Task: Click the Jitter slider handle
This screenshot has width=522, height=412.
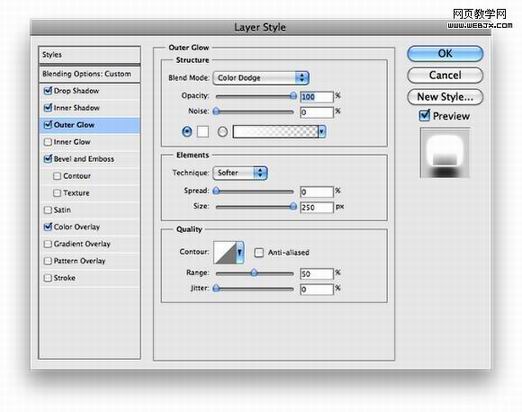Action: tap(216, 288)
